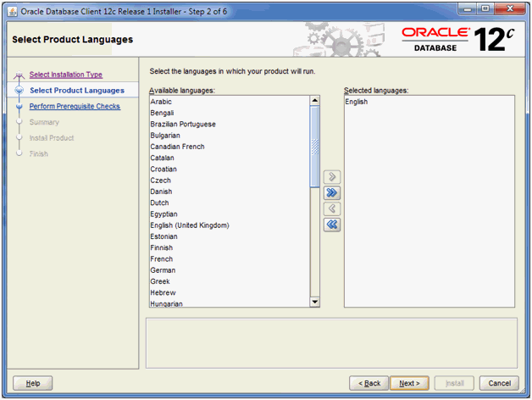Click the Help button
The image size is (532, 400).
32,383
